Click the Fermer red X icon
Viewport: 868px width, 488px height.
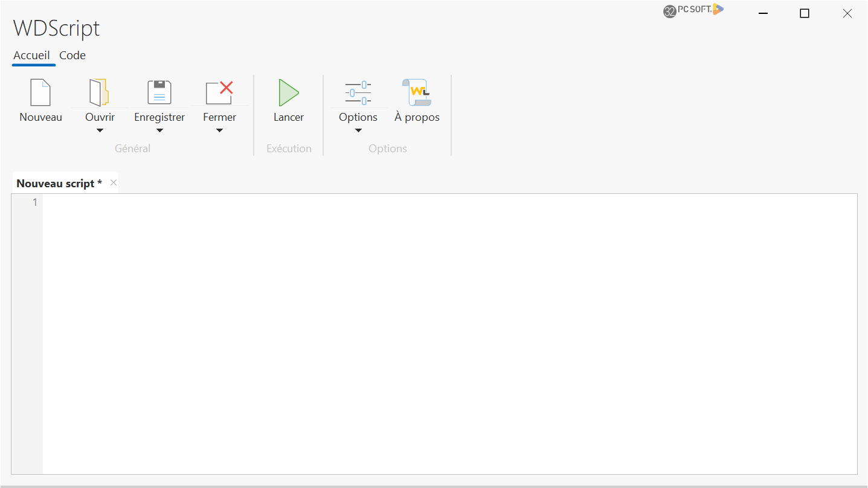pyautogui.click(x=219, y=92)
